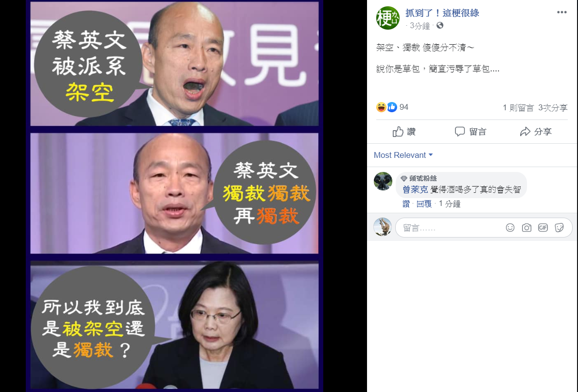Click the thumbs-up 讚 button
The width and height of the screenshot is (578, 392).
click(404, 132)
